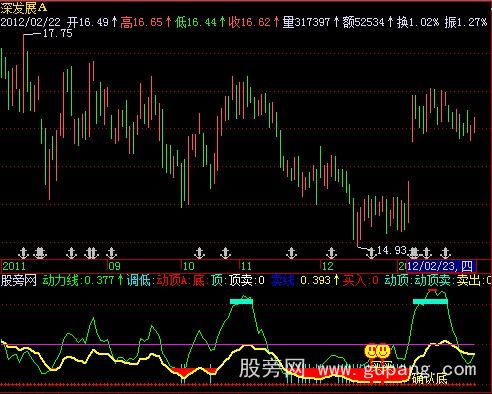Click the low price 低16.44
The image size is (492, 394).
[x=196, y=22]
